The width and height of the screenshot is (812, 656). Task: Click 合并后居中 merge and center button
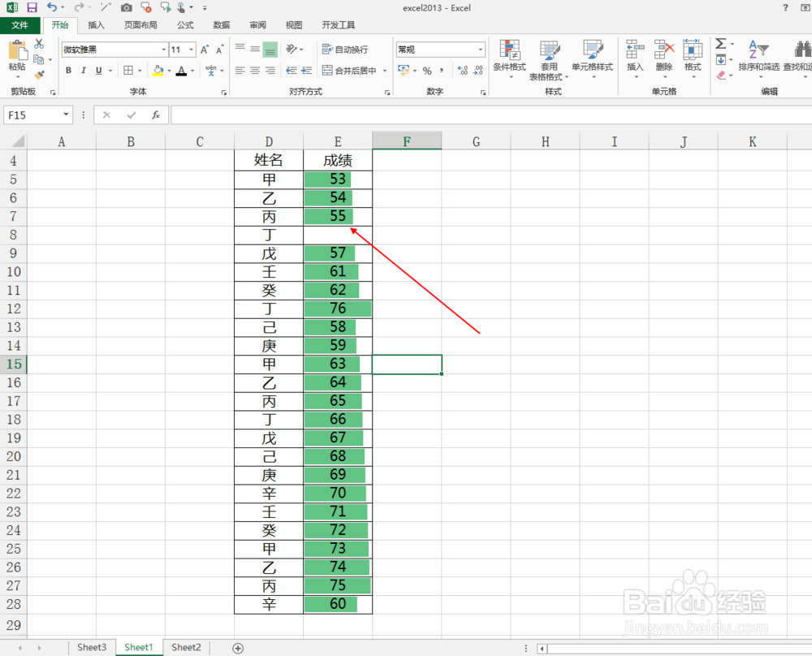point(349,71)
